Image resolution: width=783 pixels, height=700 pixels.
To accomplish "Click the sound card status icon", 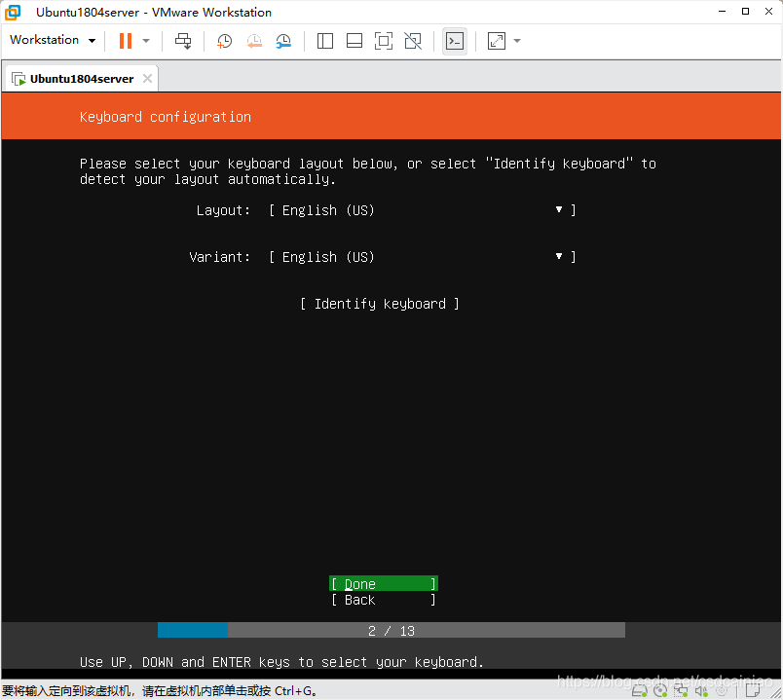I will tap(701, 691).
